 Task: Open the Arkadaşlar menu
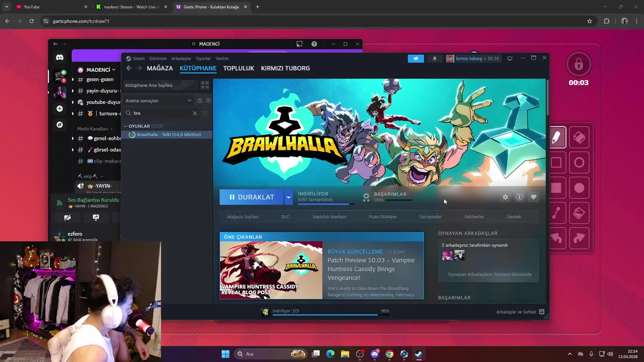pos(181,58)
